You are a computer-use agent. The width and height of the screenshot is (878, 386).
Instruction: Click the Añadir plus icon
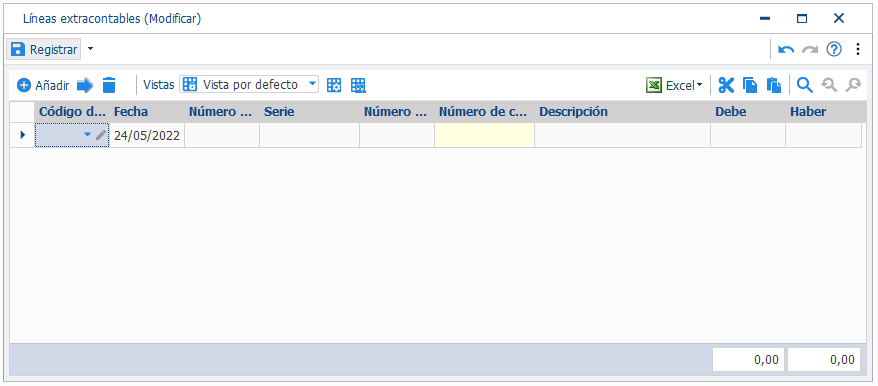(x=24, y=85)
